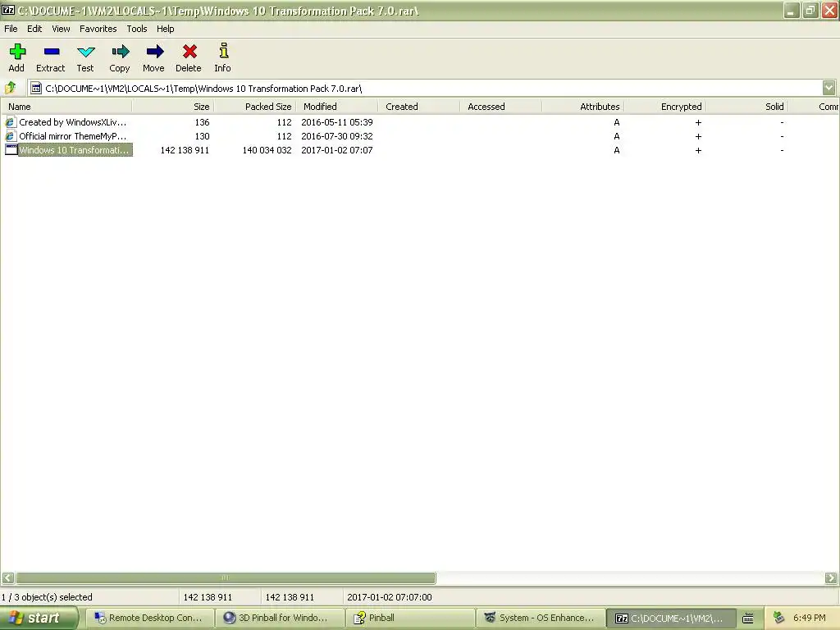
Task: Click modified date 2016-05-11 05:39
Action: click(337, 122)
